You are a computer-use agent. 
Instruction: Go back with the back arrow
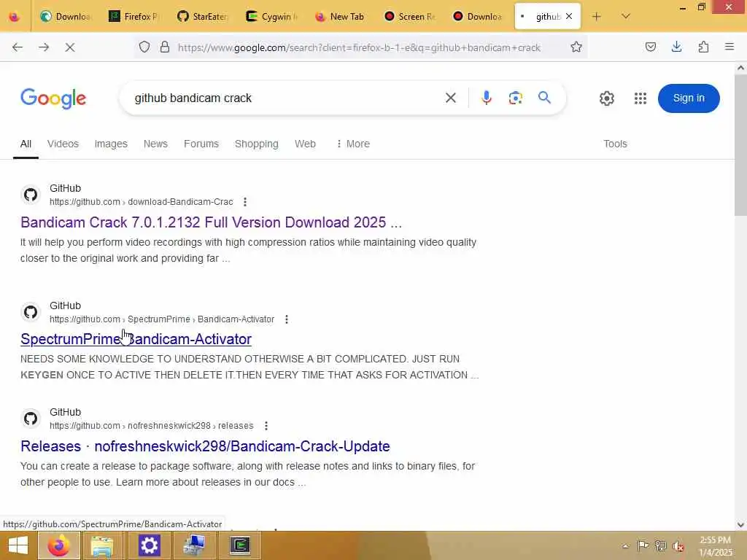[18, 47]
